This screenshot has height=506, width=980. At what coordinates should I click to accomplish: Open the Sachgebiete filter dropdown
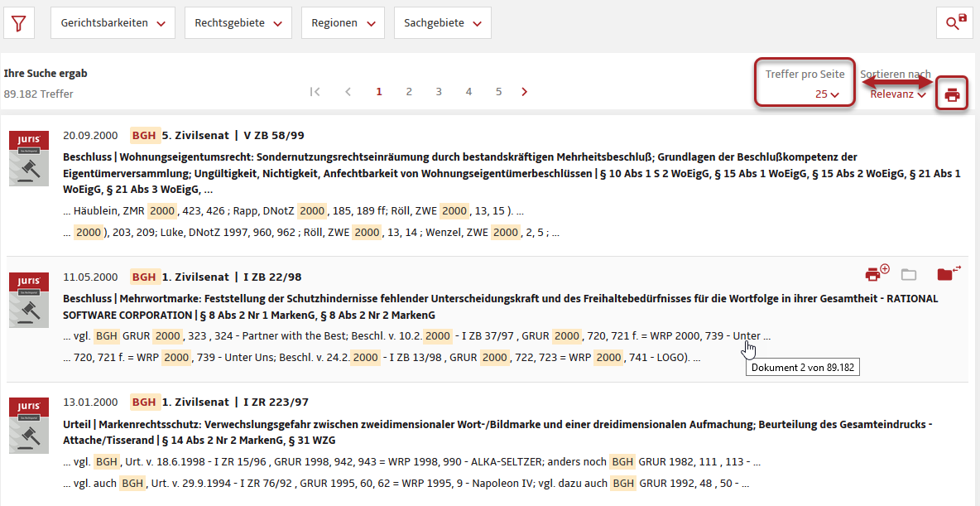click(x=442, y=23)
